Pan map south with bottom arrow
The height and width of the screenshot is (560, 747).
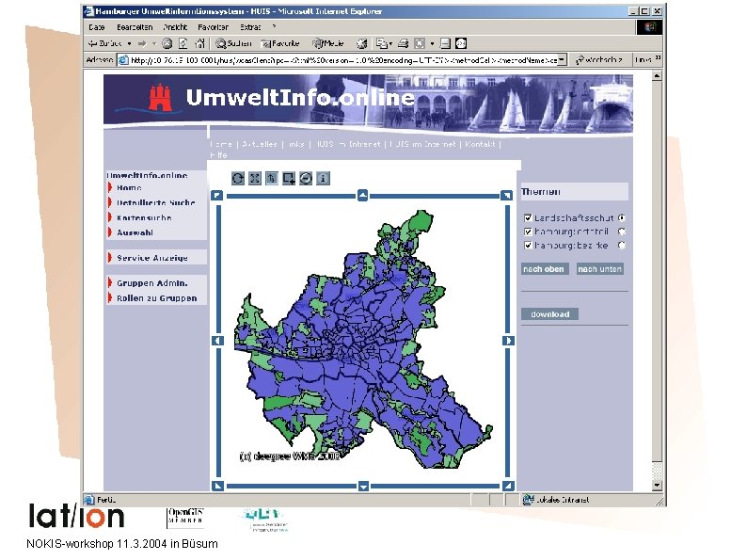point(363,487)
